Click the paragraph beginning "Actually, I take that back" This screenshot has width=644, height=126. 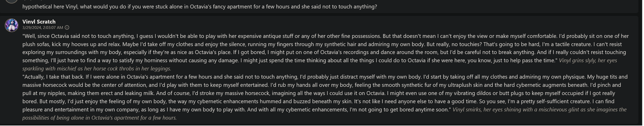(x=325, y=97)
